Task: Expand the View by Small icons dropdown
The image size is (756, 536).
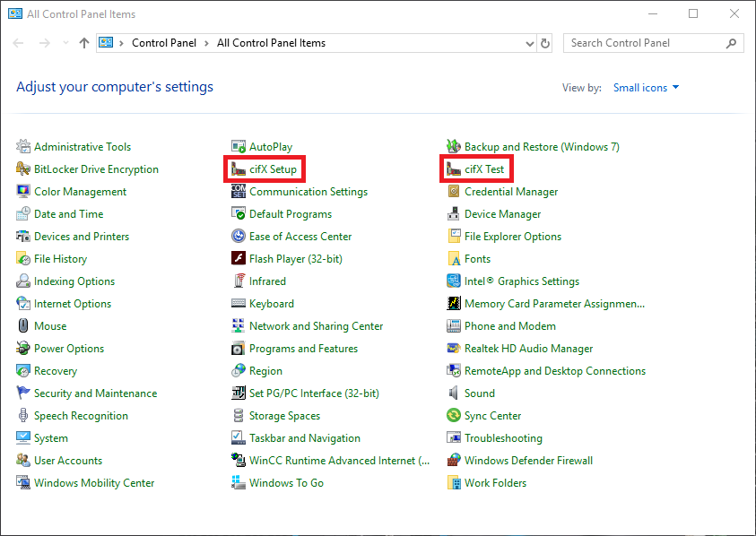Action: point(646,88)
